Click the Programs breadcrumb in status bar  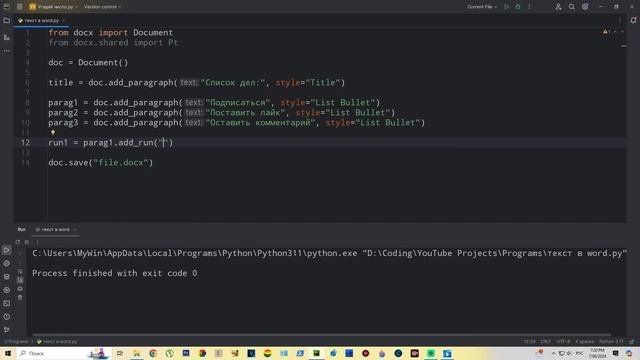click(x=17, y=342)
